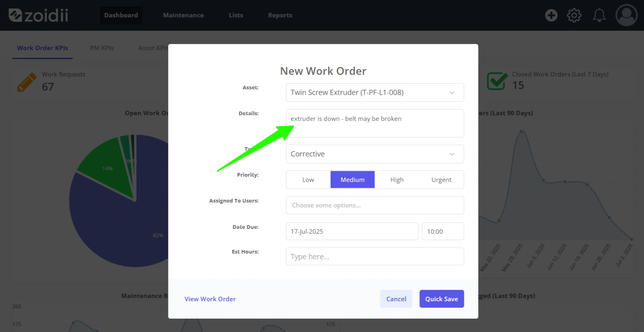Image resolution: width=644 pixels, height=332 pixels.
Task: Click the Closed Work Orders checkmark icon
Action: coord(497,81)
